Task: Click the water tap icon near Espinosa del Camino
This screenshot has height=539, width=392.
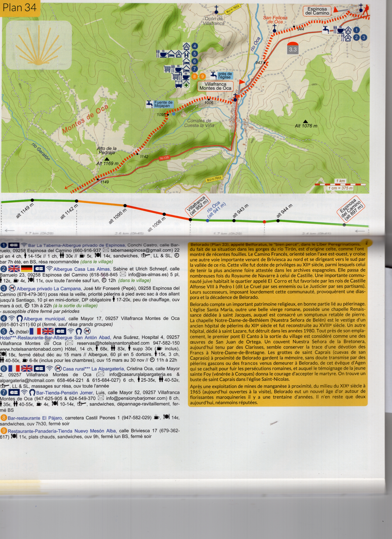Action: [326, 29]
